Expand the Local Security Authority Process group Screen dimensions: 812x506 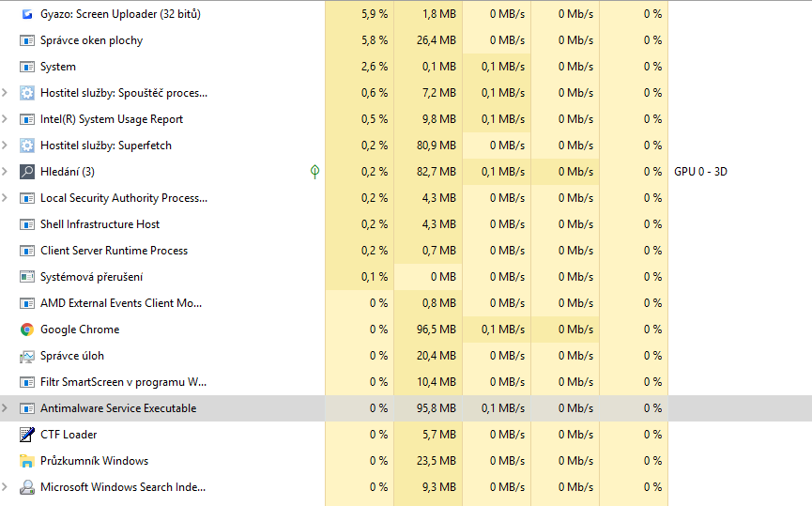[5, 198]
